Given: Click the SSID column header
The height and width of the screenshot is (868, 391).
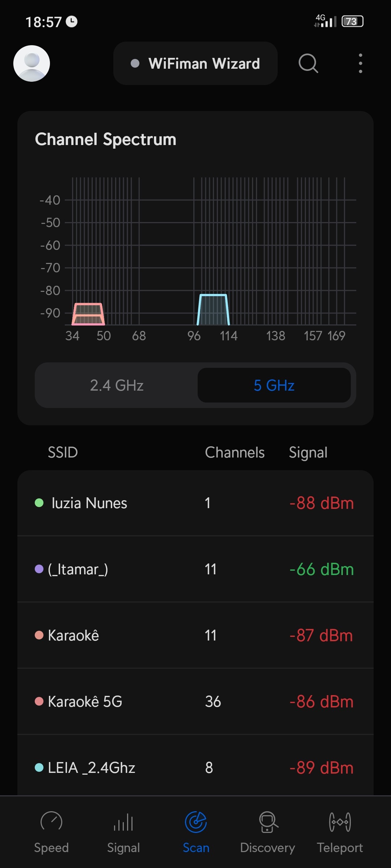Looking at the screenshot, I should [63, 452].
